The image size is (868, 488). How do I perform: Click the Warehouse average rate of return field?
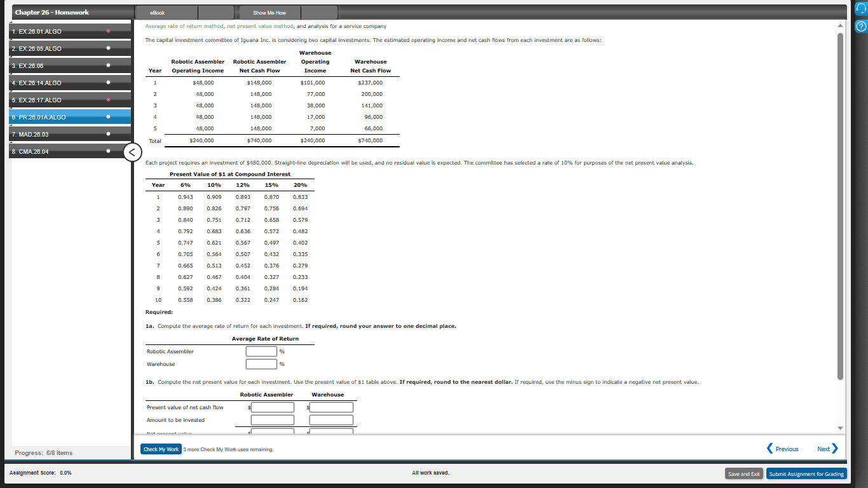coord(261,364)
